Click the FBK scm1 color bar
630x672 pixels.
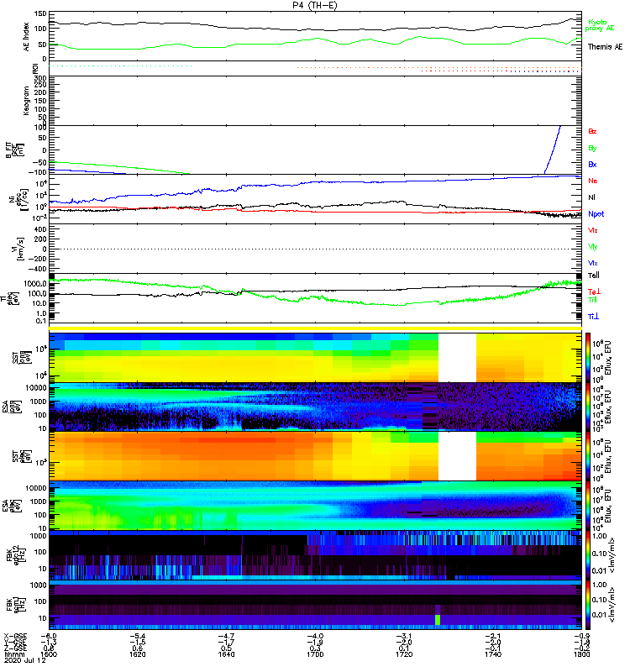point(588,604)
